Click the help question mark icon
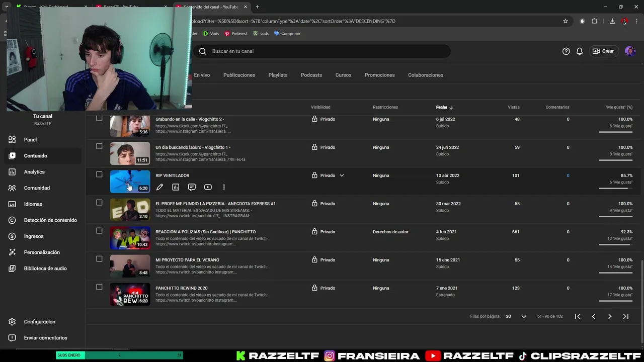This screenshot has width=644, height=362. click(566, 51)
